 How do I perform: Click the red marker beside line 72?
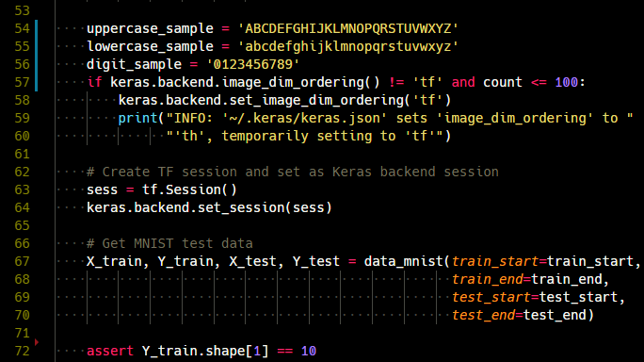37,342
